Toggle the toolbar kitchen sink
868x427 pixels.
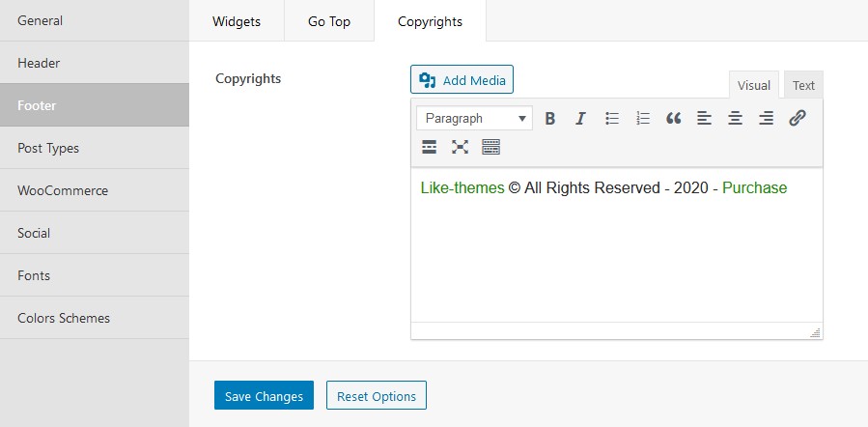[x=491, y=147]
